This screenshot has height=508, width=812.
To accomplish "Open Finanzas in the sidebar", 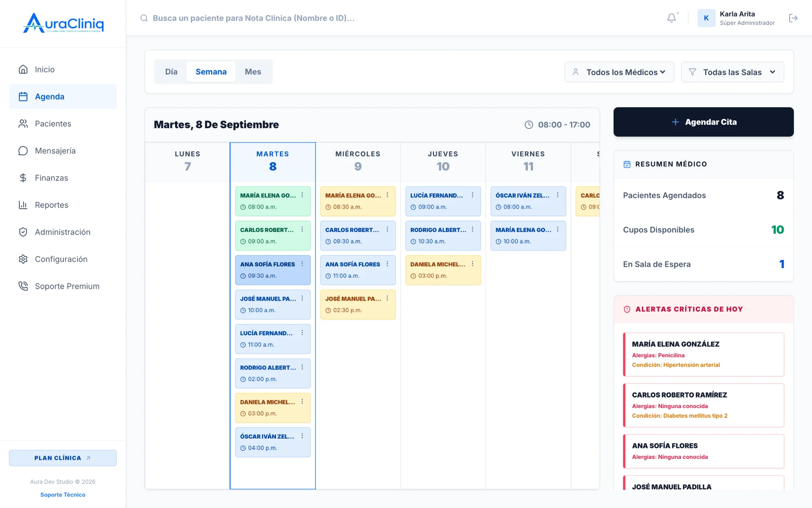I will pyautogui.click(x=63, y=178).
